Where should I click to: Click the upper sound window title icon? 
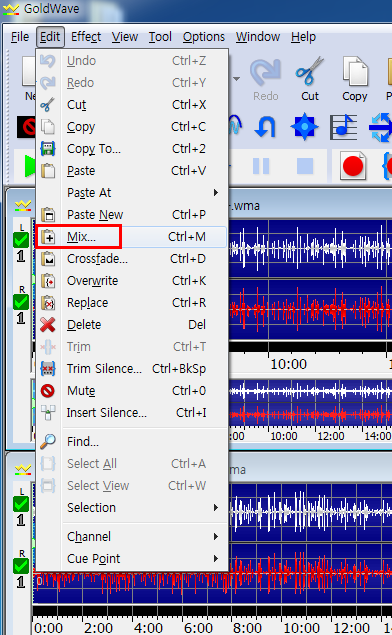(x=23, y=206)
